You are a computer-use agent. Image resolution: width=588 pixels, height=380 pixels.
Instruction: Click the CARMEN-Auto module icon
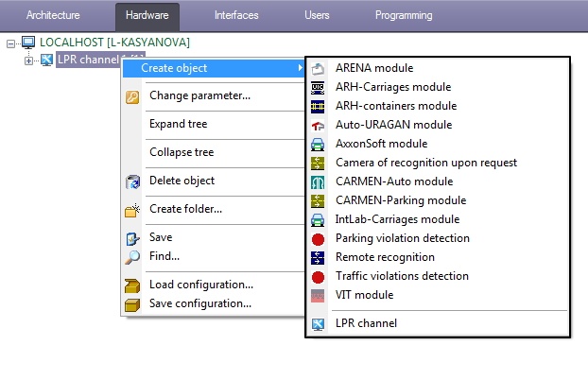tap(319, 181)
